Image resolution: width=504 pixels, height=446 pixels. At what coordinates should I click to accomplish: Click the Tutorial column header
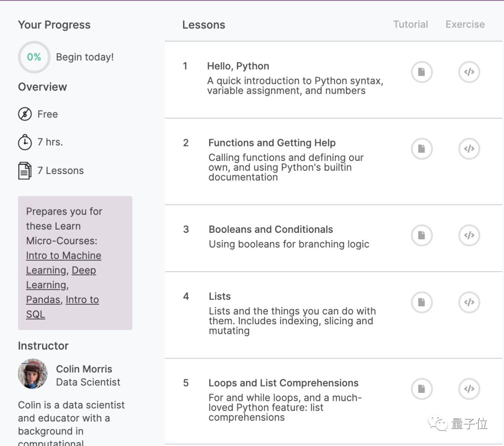tap(410, 25)
